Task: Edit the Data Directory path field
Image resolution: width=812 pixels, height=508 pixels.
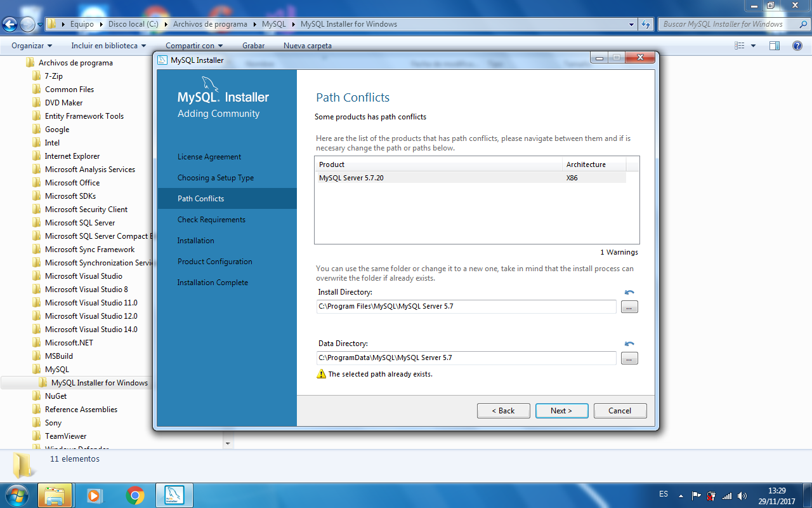Action: coord(466,358)
